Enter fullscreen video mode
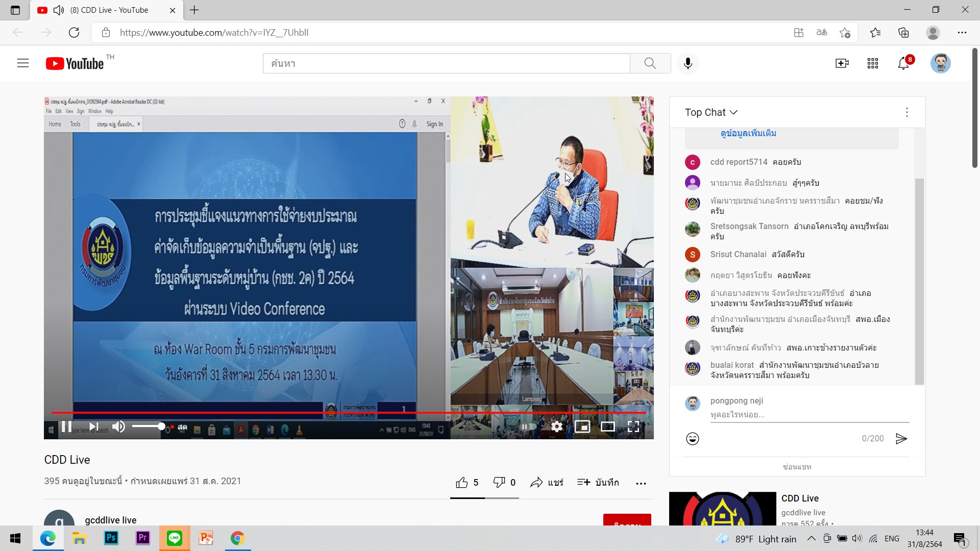 [x=633, y=427]
